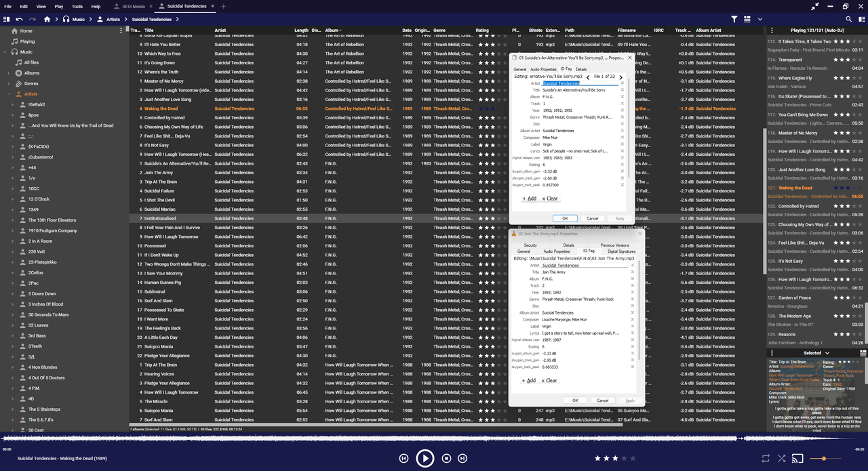Expand the Genres tree node
Viewport: 868px width, 471px height.
point(9,83)
